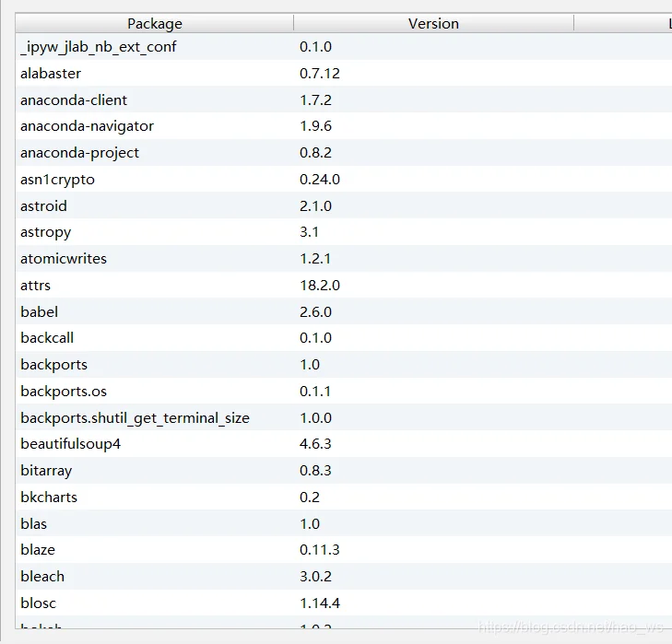Viewport: 672px width, 644px height.
Task: Click version 1.14.4 of blosc
Action: pyautogui.click(x=320, y=603)
